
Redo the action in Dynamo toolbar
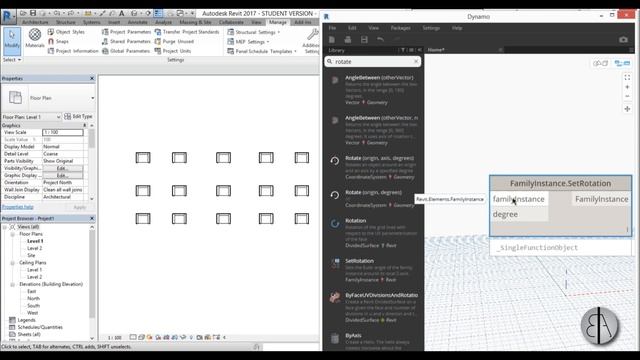pyautogui.click(x=396, y=40)
